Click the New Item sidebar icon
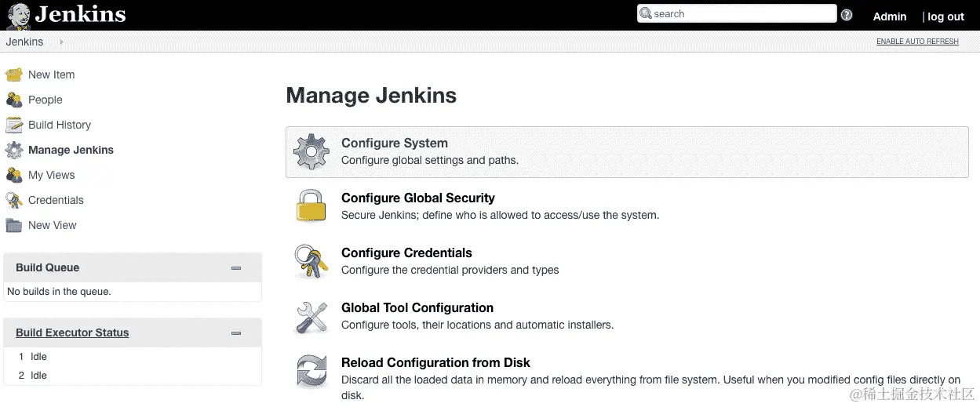Screen dimensions: 980x407 14,74
